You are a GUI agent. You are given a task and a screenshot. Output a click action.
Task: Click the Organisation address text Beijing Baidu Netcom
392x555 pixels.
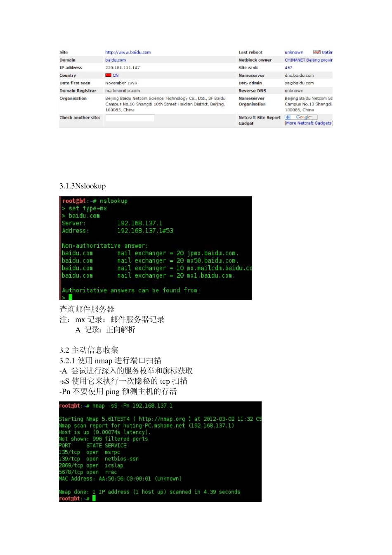coord(165,104)
